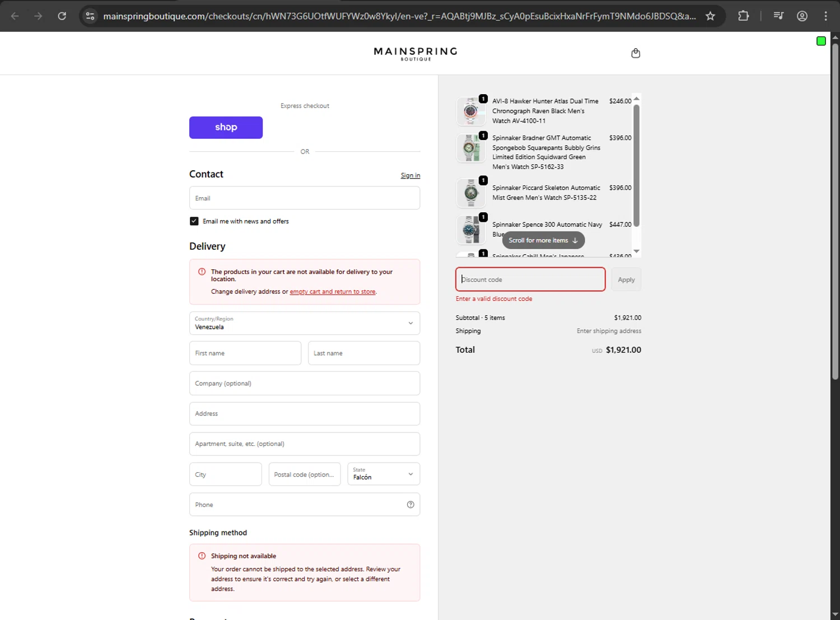Viewport: 840px width, 620px height.
Task: Focus the Discount code field
Action: 530,279
